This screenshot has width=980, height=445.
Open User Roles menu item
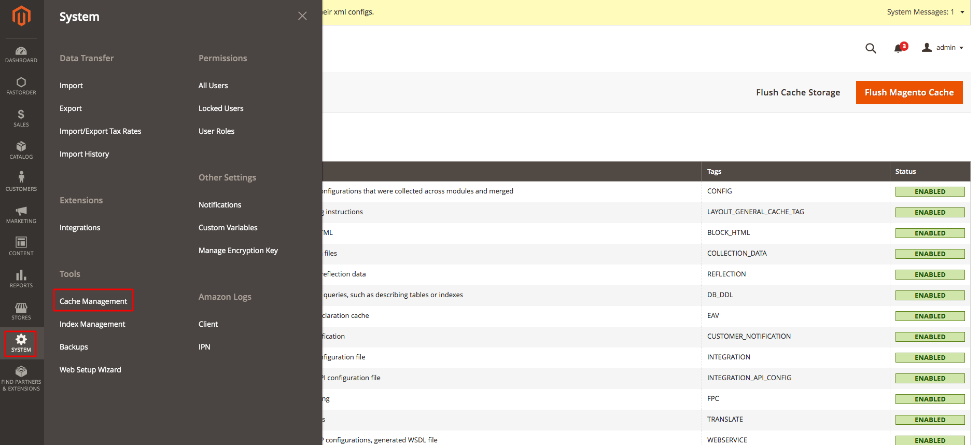coord(216,131)
